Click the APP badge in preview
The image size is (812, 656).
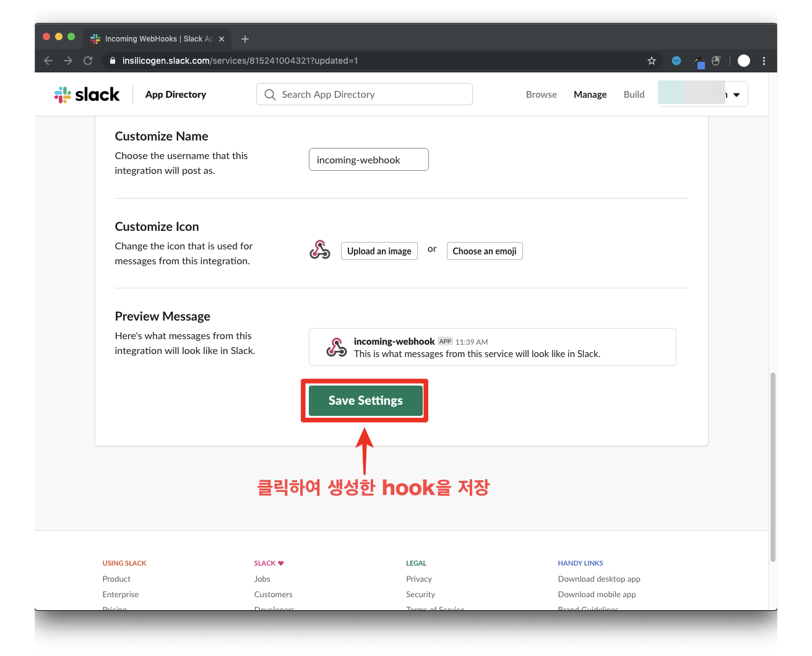click(x=445, y=342)
